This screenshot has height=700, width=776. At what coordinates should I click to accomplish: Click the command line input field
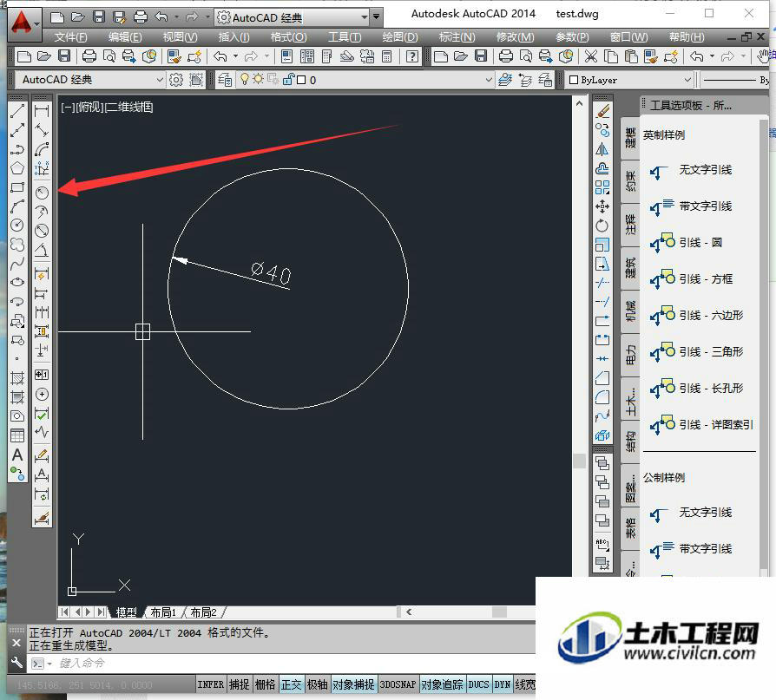click(292, 664)
